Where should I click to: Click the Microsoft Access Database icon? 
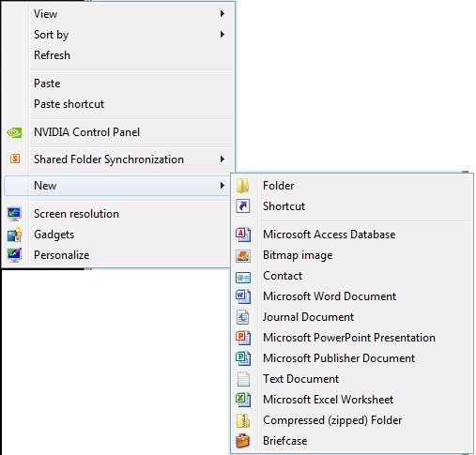pos(243,235)
